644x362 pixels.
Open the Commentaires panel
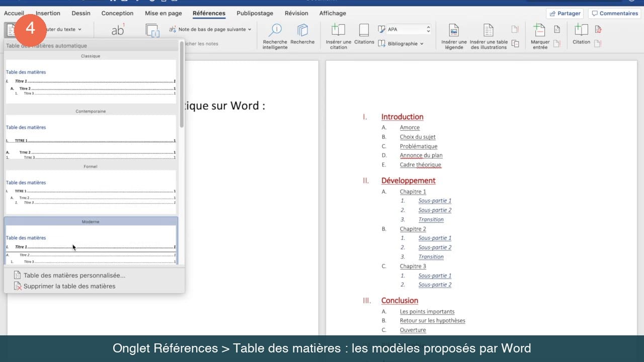(614, 14)
